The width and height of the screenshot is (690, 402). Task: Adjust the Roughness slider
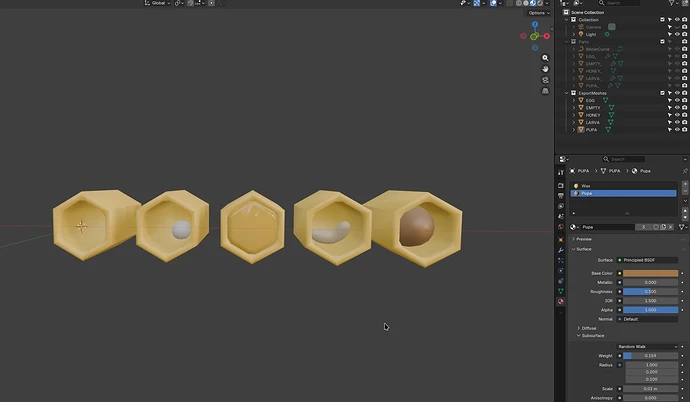pos(650,292)
